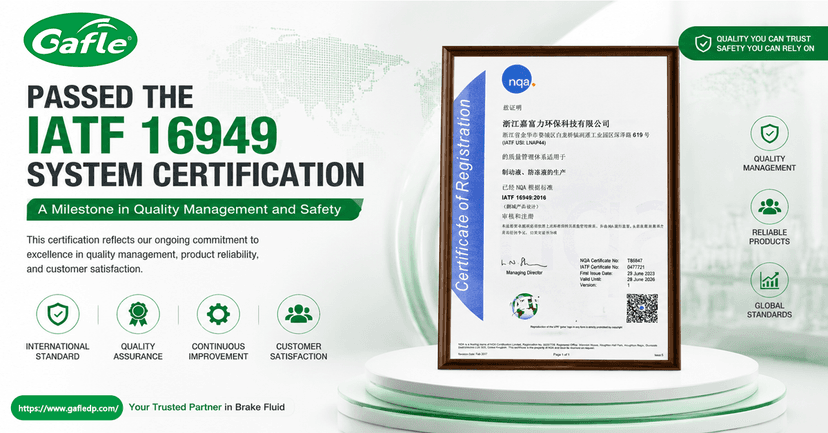Click the 'IATF 16949' green heading
Screen dimensions: 828x433
click(152, 135)
